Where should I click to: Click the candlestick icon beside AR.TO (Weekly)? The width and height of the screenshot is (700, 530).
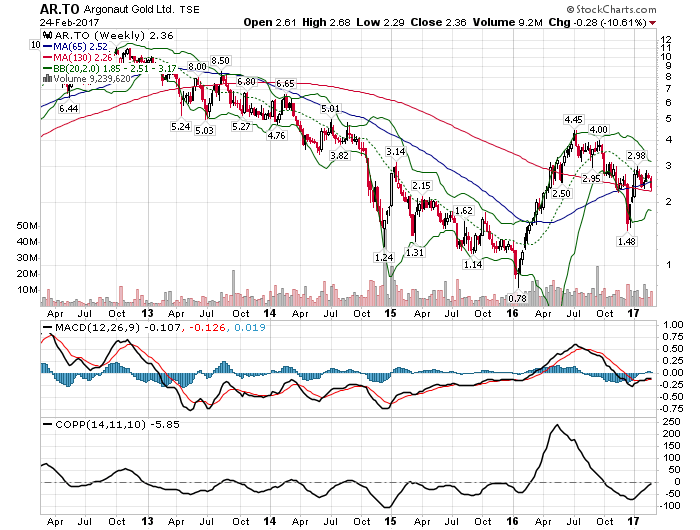tap(47, 36)
